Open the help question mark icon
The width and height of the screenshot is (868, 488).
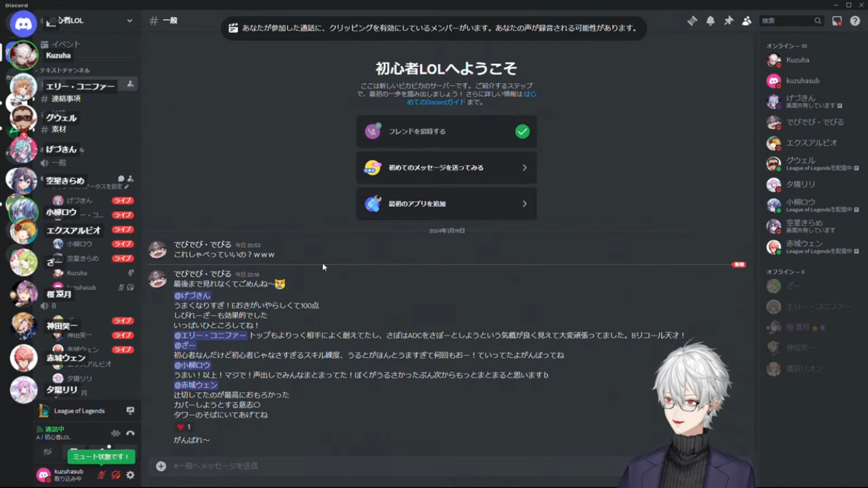point(855,21)
